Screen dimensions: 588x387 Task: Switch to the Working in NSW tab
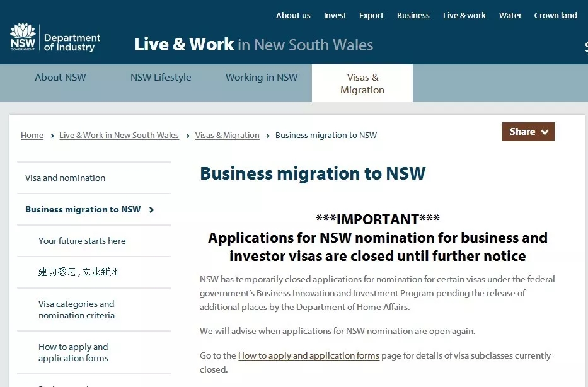coord(262,78)
